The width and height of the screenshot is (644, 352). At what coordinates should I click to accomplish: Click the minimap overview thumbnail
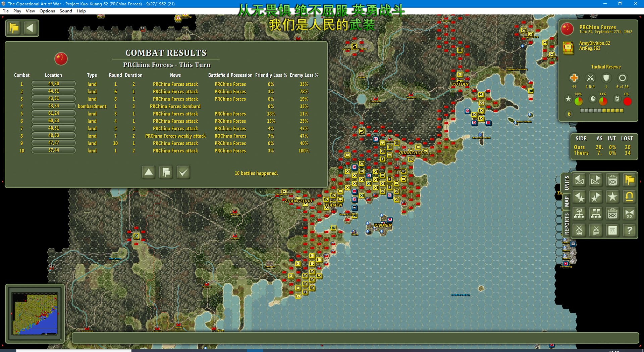(35, 313)
